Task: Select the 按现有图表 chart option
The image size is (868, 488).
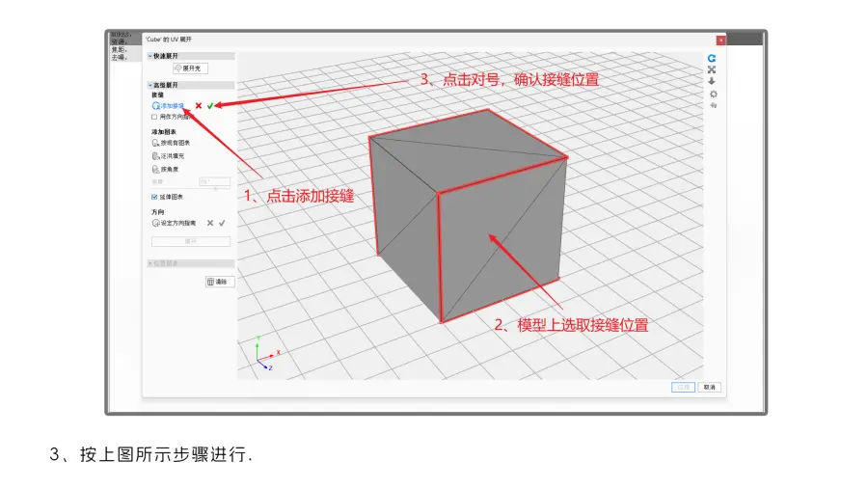Action: click(x=171, y=143)
